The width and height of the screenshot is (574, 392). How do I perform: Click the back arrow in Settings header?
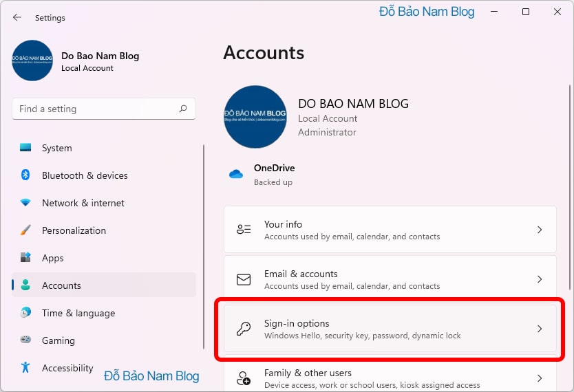tap(17, 17)
